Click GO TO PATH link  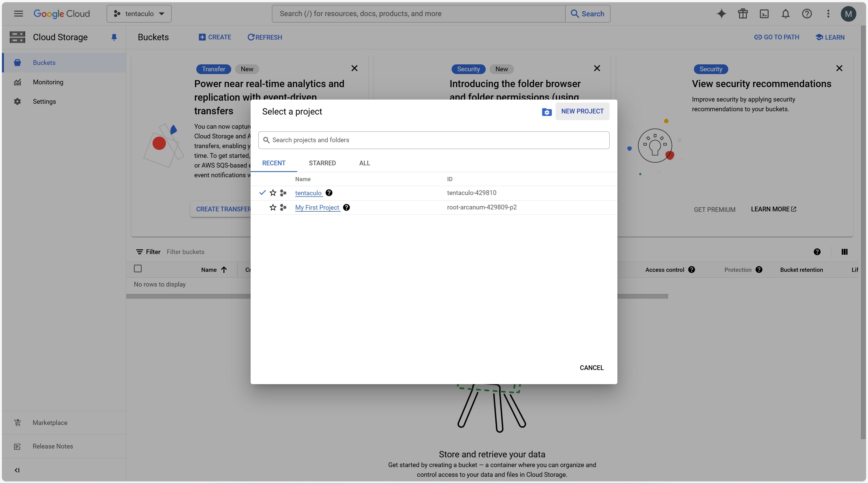tap(776, 37)
